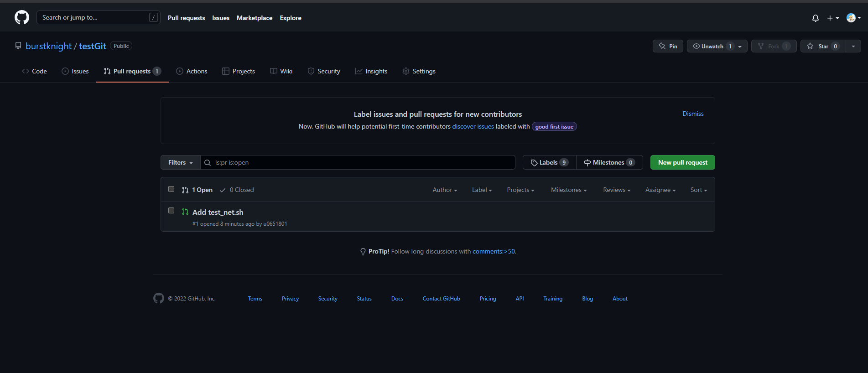Open Marketplace in top navigation

click(255, 18)
